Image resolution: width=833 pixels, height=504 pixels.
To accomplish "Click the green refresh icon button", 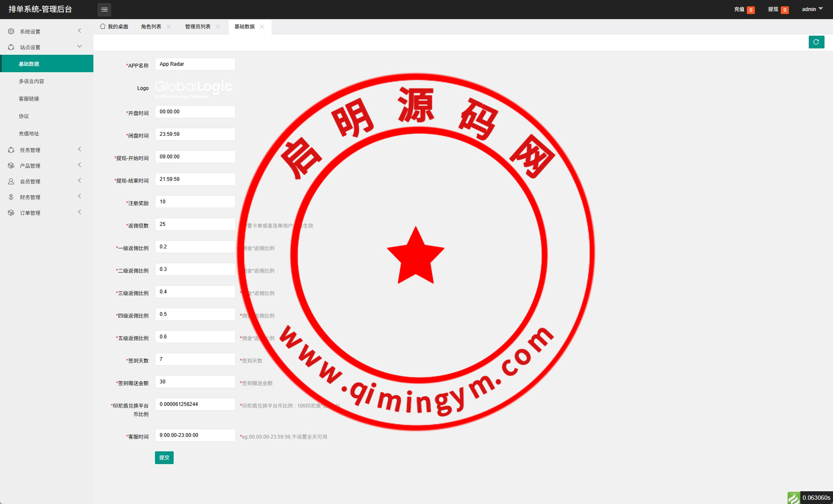I will (x=816, y=42).
